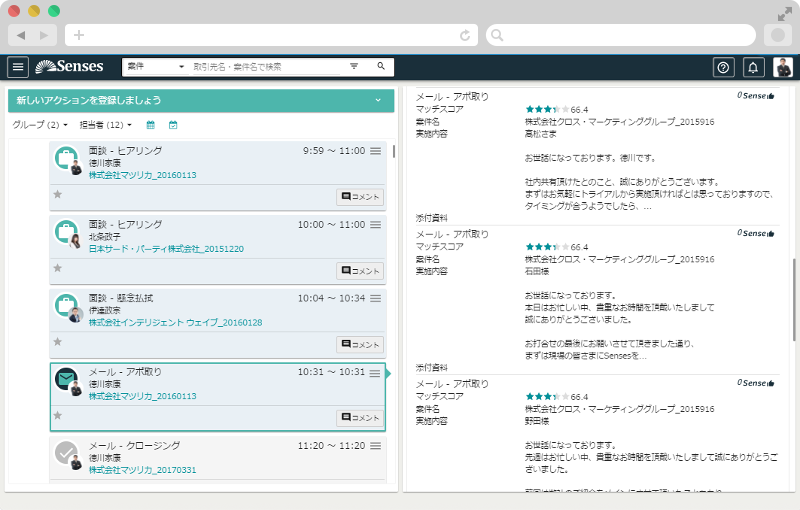The width and height of the screenshot is (800, 510).
Task: Open the search filter icon
Action: (x=354, y=66)
